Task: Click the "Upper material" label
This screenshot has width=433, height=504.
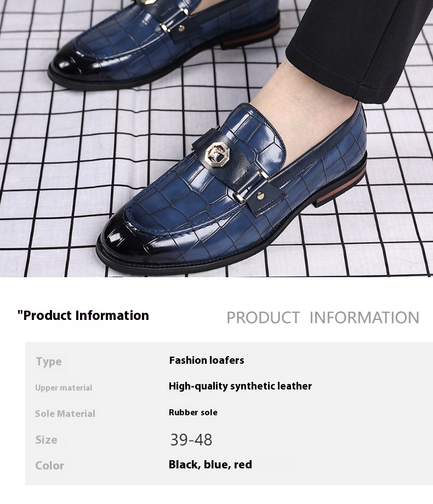Action: coord(64,388)
